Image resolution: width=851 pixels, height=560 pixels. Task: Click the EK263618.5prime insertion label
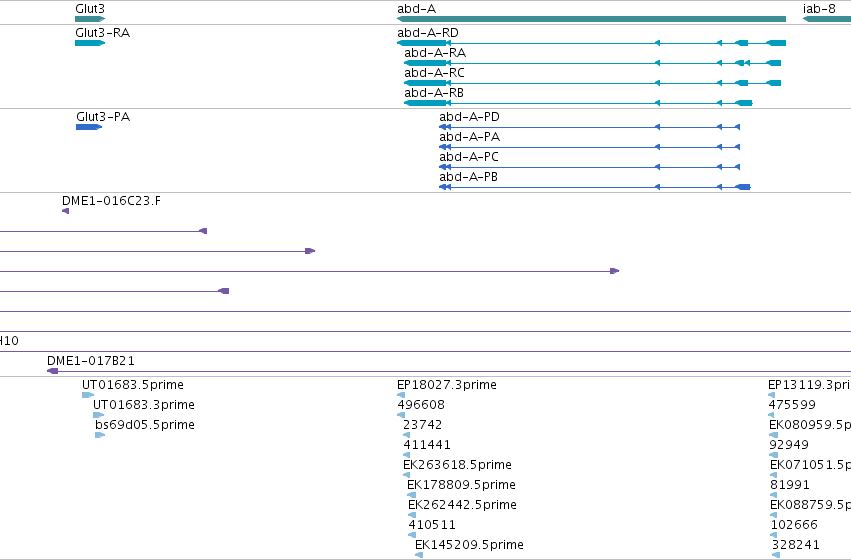tap(457, 464)
